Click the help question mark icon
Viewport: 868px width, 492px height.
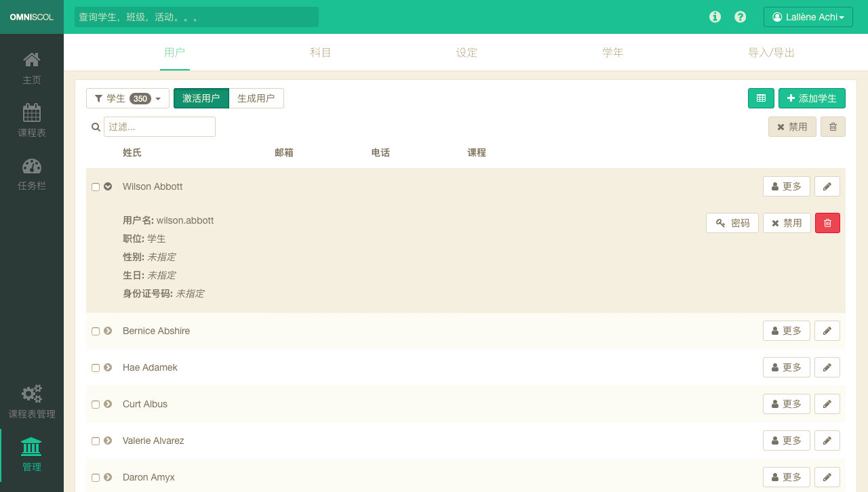tap(741, 17)
